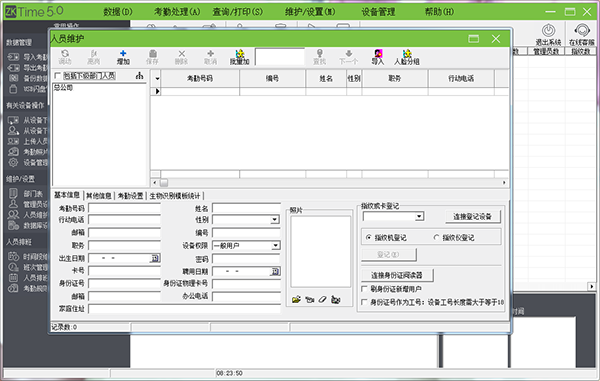
Task: Click the 查找 find toolbar icon
Action: tap(320, 54)
